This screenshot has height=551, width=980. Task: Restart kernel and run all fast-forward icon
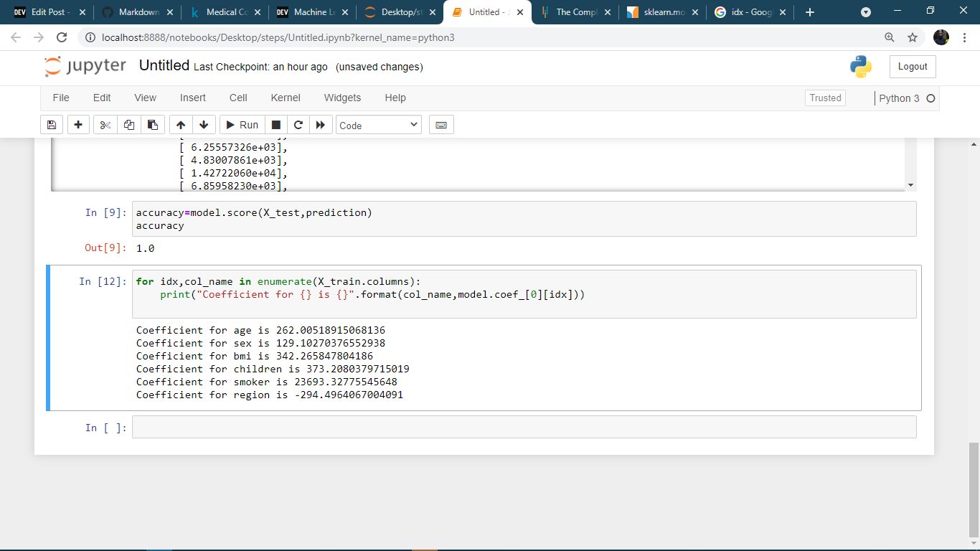point(321,125)
